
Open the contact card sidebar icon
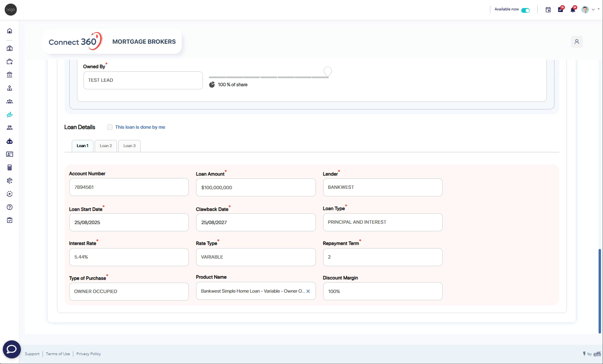(10, 154)
